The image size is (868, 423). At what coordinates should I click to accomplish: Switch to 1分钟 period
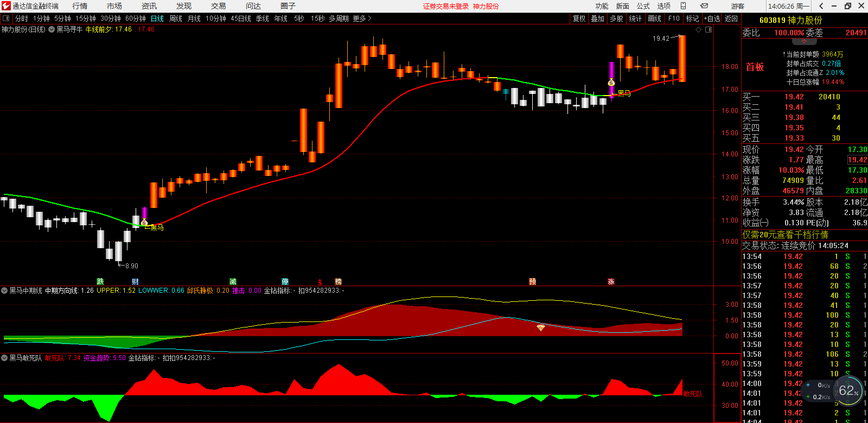(42, 18)
